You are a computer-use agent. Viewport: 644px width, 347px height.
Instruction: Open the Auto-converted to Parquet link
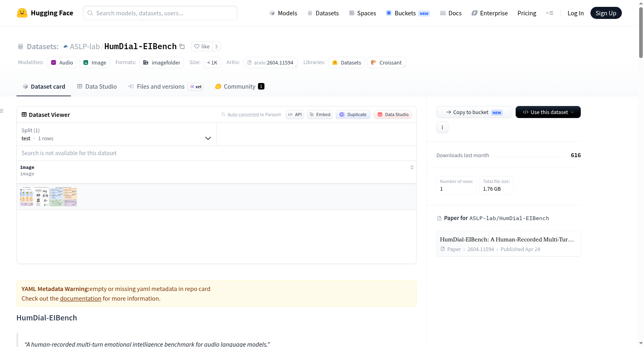click(x=254, y=114)
